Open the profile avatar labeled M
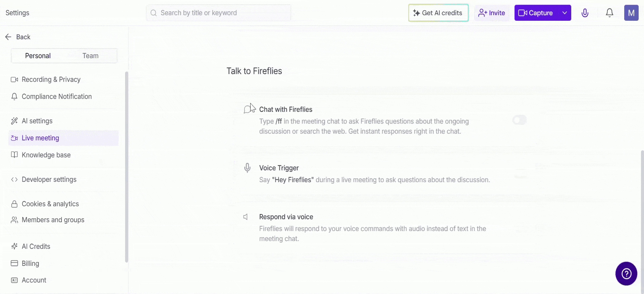The image size is (644, 294). coord(631,13)
